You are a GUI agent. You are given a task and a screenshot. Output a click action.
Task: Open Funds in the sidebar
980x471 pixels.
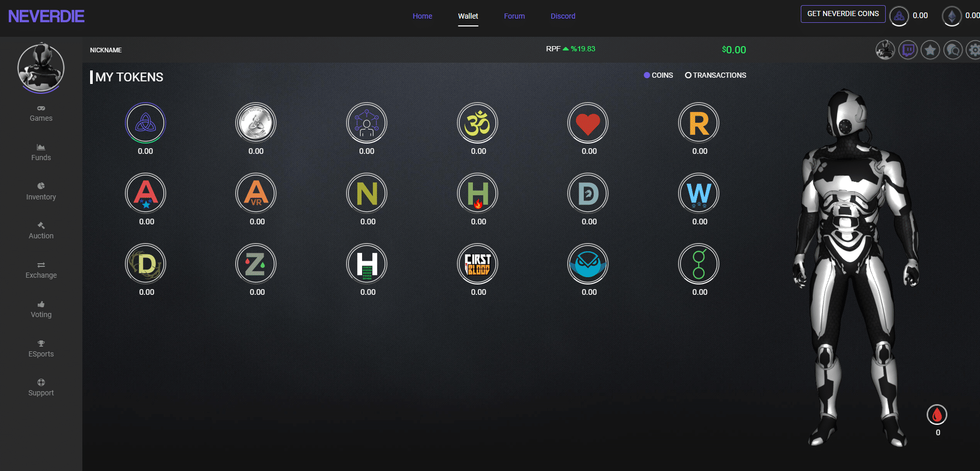[x=41, y=153]
